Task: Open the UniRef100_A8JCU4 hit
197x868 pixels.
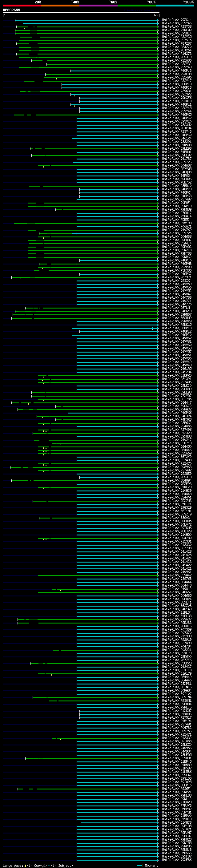Action: pos(176,128)
